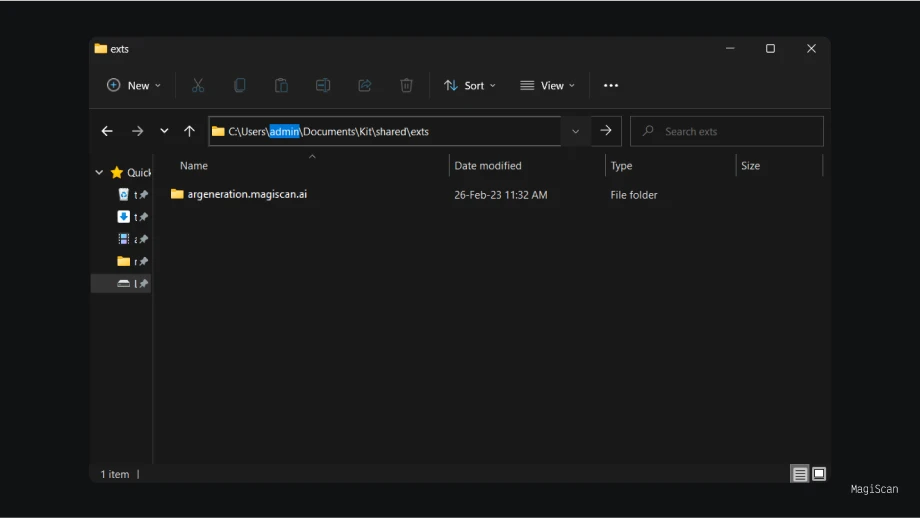This screenshot has height=518, width=920.
Task: Switch to large thumbnails view icon
Action: 819,473
